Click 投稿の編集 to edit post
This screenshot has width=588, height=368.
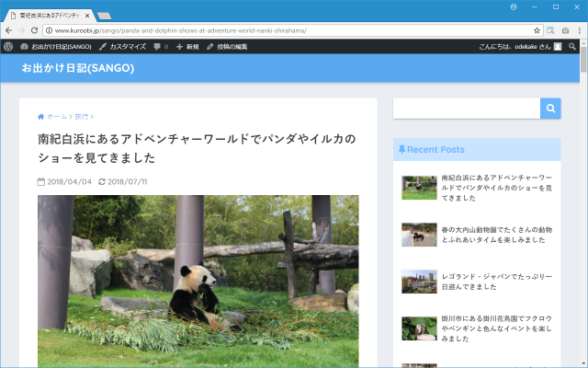tap(227, 47)
